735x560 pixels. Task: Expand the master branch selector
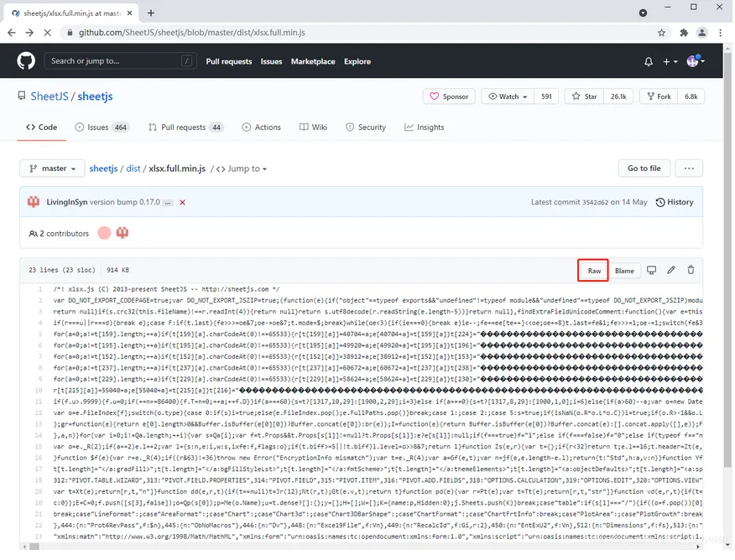[x=52, y=169]
